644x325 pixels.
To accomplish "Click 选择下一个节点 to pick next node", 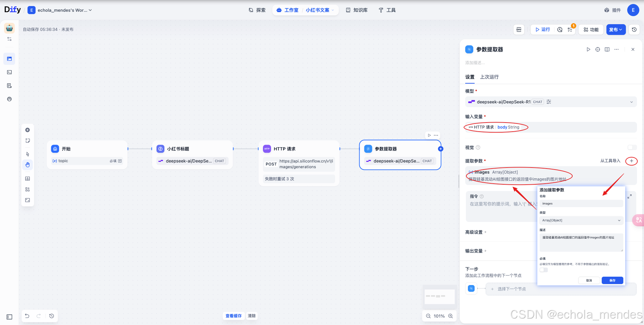I will click(x=561, y=289).
